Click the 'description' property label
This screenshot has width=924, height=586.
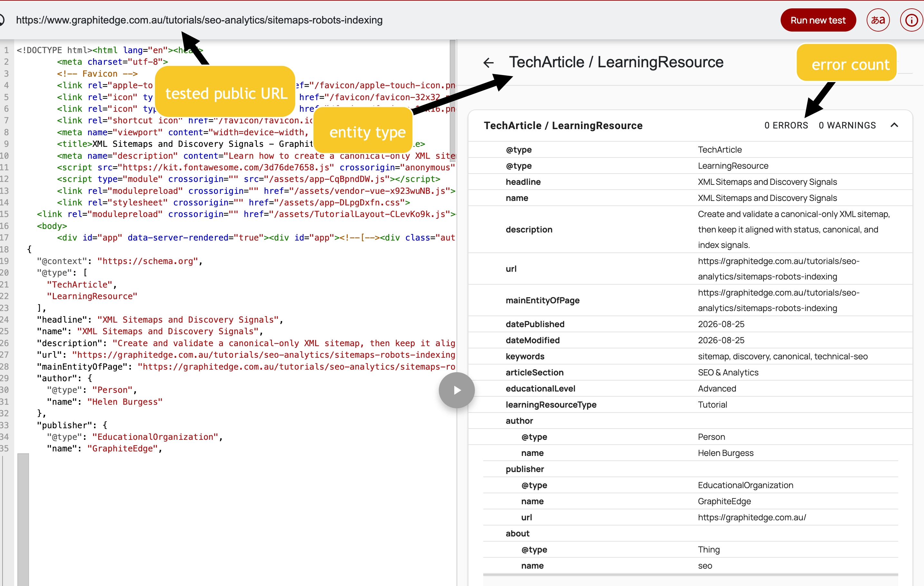[529, 229]
